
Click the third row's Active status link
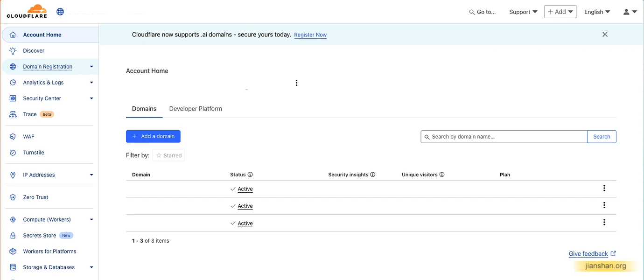245,223
